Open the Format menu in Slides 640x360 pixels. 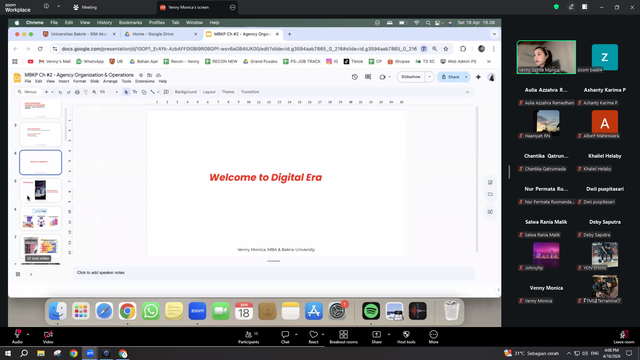point(79,81)
